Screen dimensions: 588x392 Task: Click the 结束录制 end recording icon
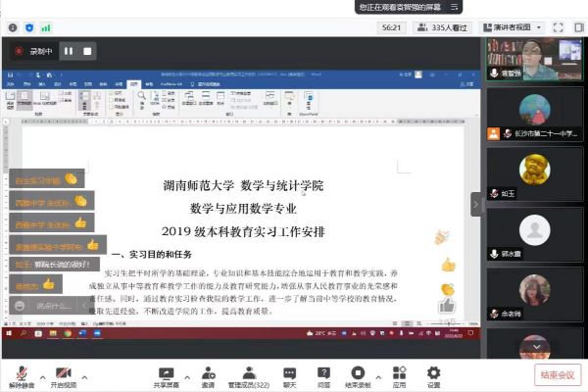359,373
